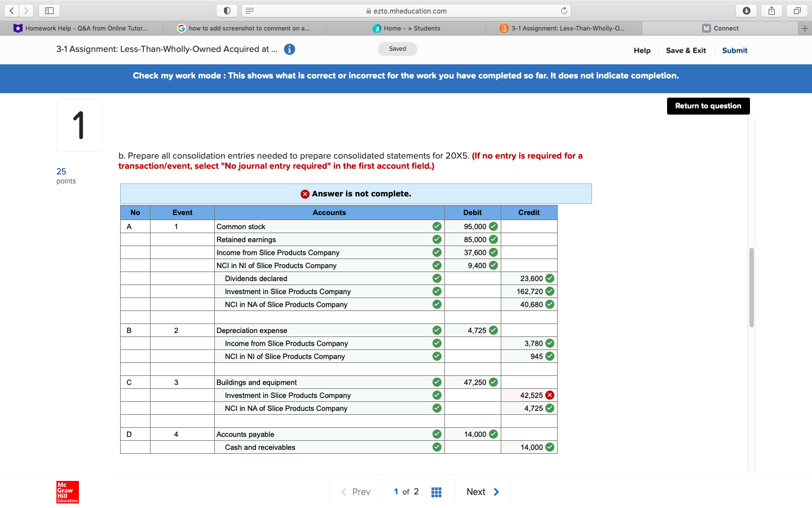Screen dimensions: 812x508
Task: Click the green check beside 945 credit
Action: tap(550, 356)
